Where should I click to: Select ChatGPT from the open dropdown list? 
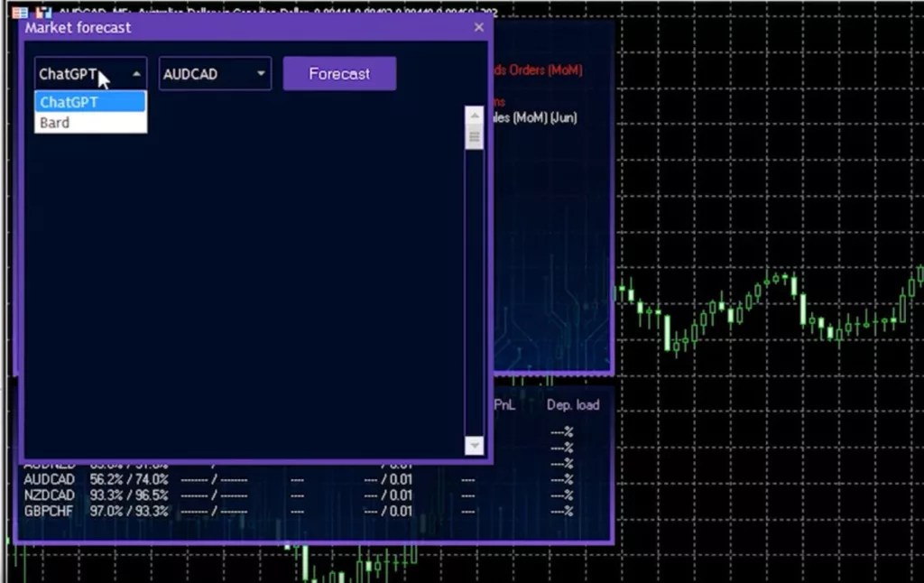tap(89, 102)
